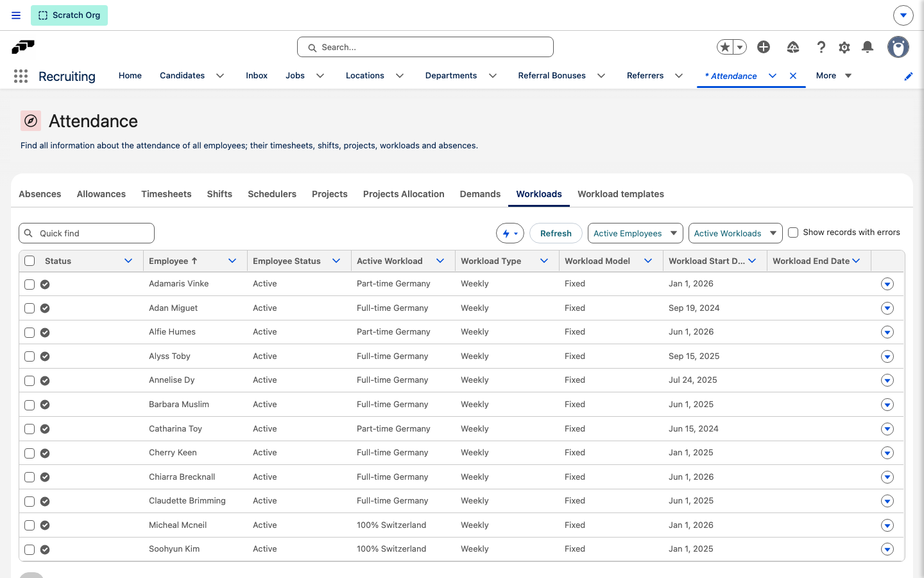The width and height of the screenshot is (924, 578).
Task: Open row actions for Annelise Dy
Action: (x=887, y=380)
